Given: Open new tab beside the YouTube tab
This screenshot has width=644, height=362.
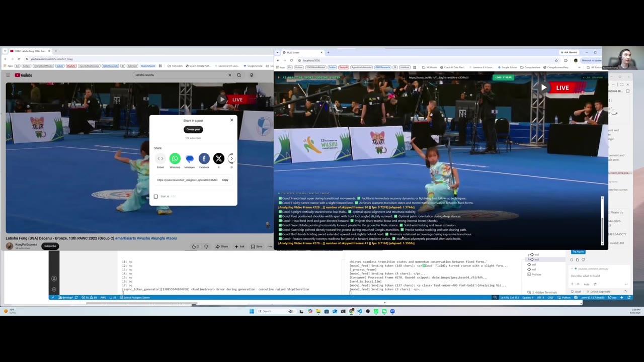Looking at the screenshot, I should tap(56, 51).
